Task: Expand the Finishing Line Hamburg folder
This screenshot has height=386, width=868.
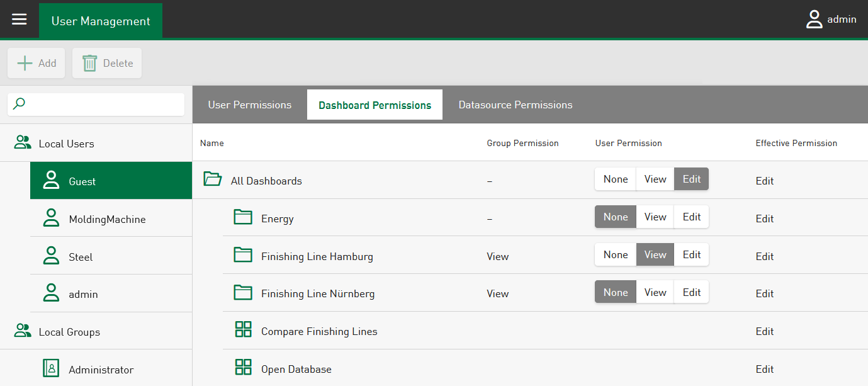Action: pos(243,255)
